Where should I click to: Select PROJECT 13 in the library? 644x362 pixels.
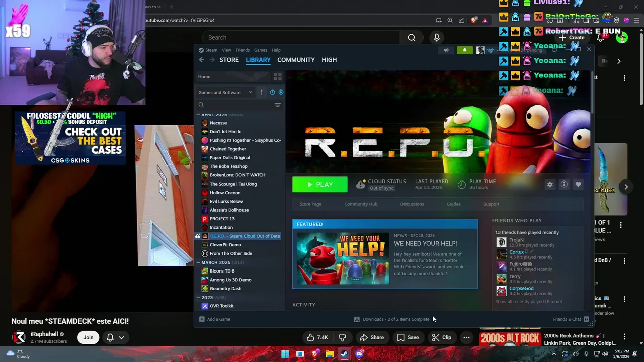pyautogui.click(x=222, y=219)
